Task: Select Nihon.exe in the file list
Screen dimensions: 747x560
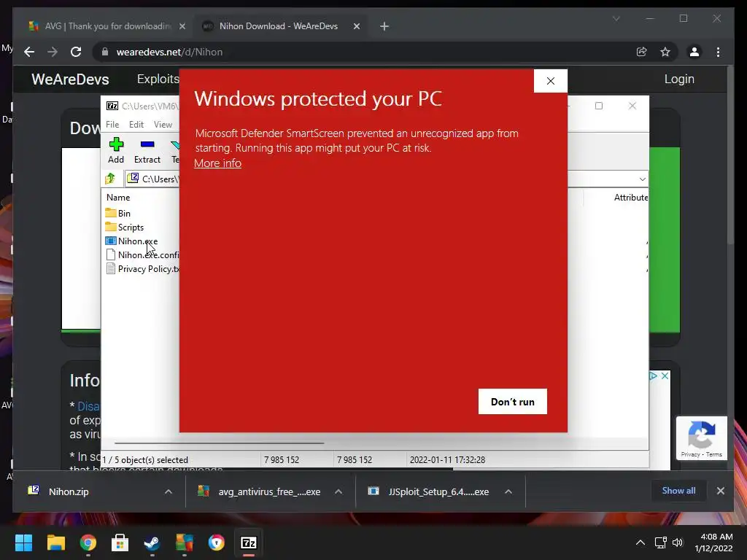Action: [131, 241]
